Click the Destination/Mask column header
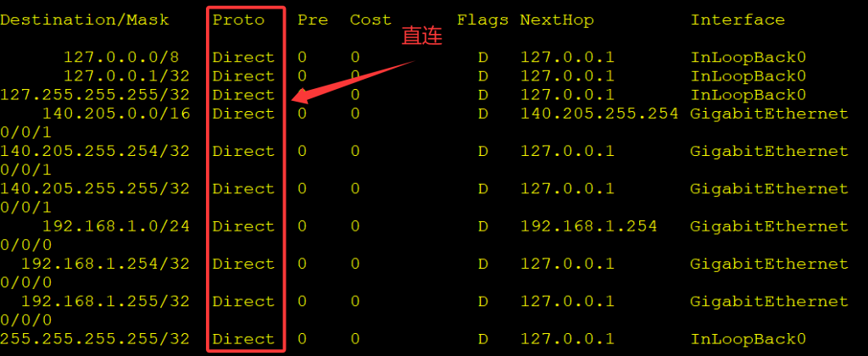The width and height of the screenshot is (868, 356). 85,19
